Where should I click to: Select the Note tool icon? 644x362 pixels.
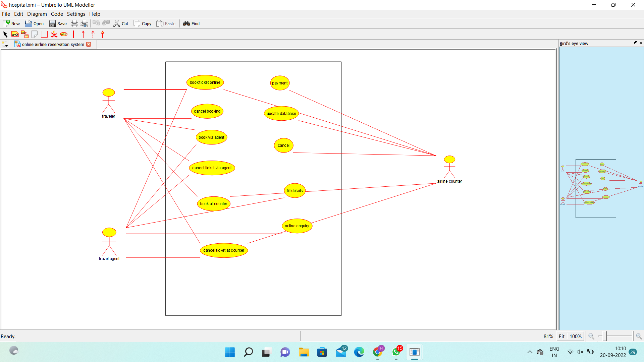tap(34, 34)
